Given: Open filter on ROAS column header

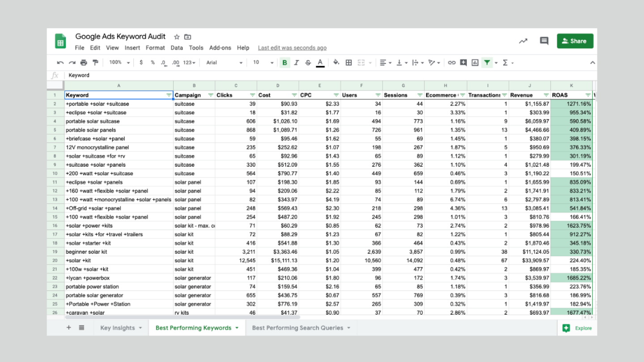Looking at the screenshot, I should tap(588, 95).
